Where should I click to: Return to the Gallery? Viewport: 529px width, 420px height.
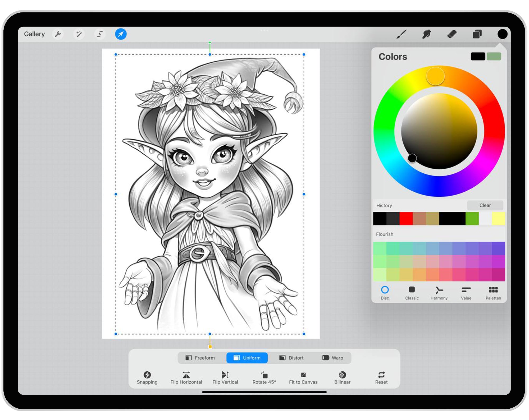34,34
